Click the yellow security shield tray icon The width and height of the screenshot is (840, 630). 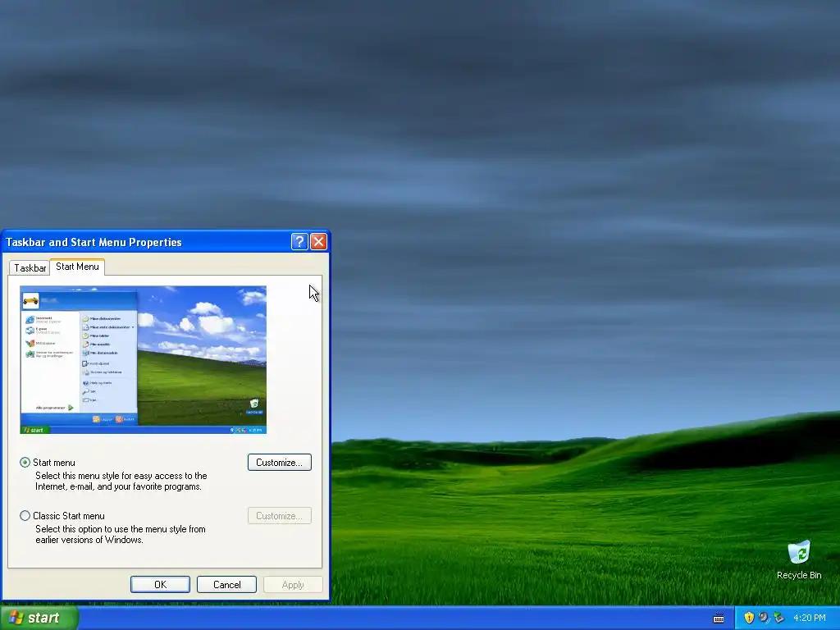(x=749, y=618)
